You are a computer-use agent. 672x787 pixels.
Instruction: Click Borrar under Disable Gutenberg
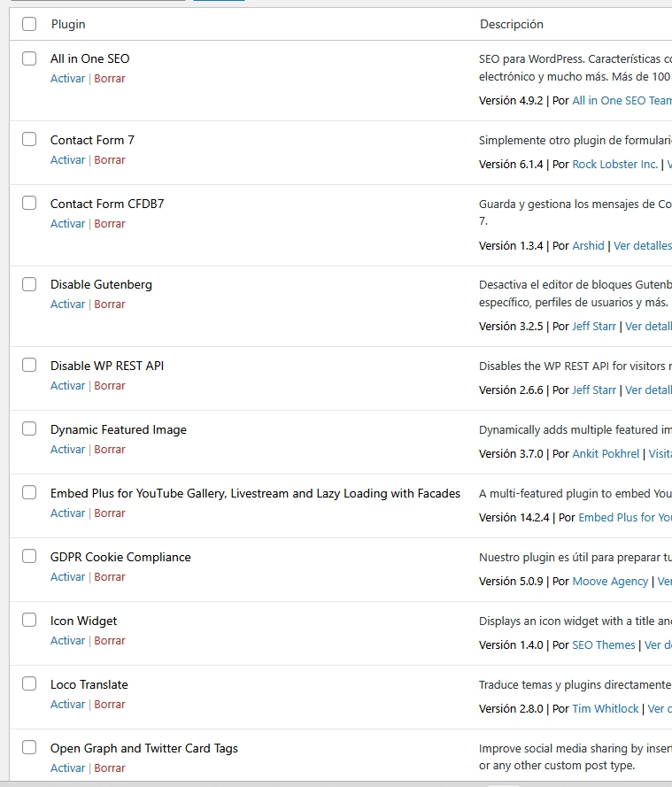[x=110, y=305]
